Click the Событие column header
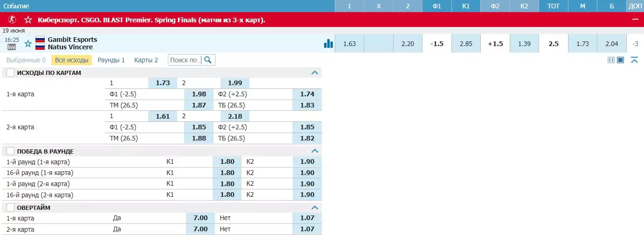 coord(16,6)
